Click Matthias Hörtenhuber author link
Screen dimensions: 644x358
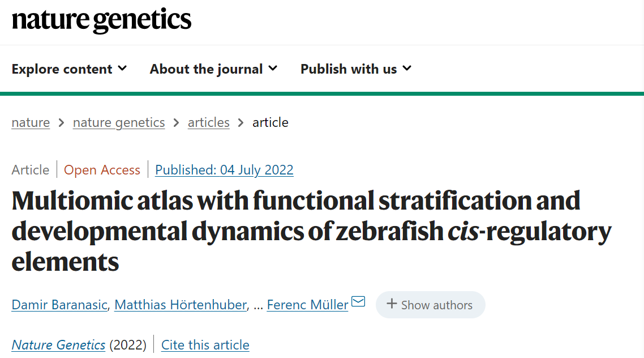(181, 305)
